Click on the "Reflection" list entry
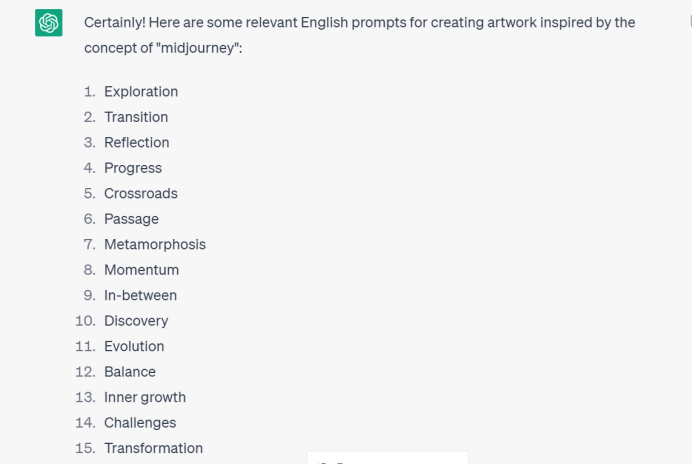 pyautogui.click(x=137, y=143)
